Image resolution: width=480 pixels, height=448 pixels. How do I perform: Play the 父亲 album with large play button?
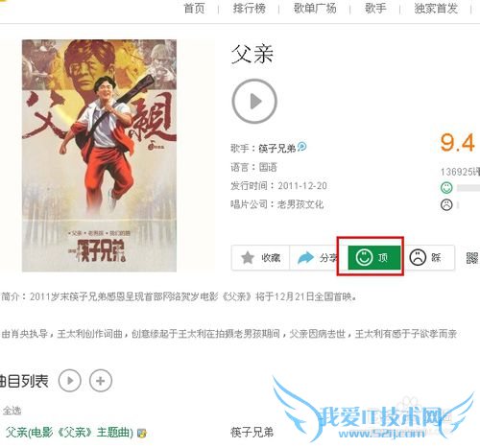coord(254,102)
